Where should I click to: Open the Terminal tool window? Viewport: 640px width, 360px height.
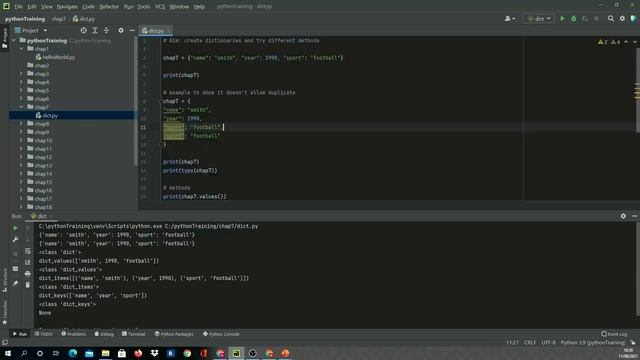133,334
